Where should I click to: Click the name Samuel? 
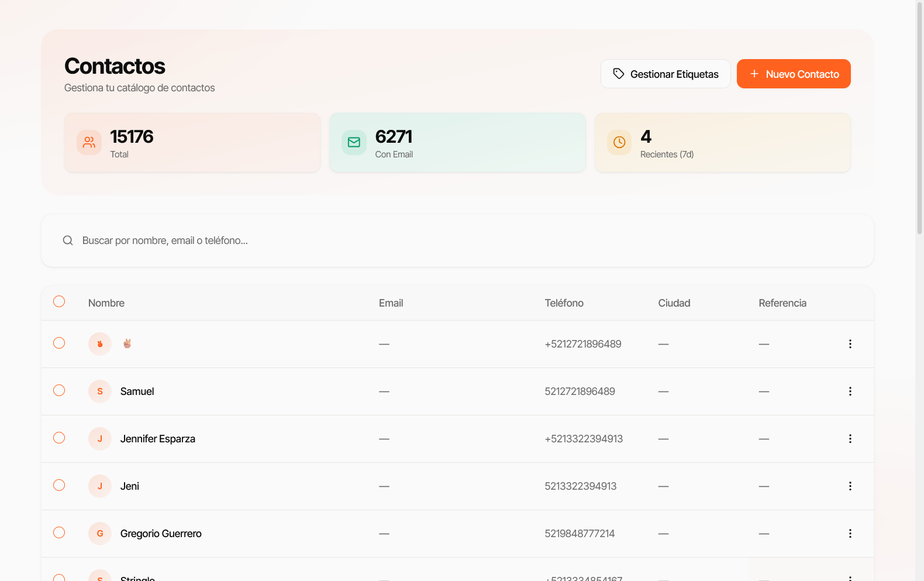[x=137, y=391]
